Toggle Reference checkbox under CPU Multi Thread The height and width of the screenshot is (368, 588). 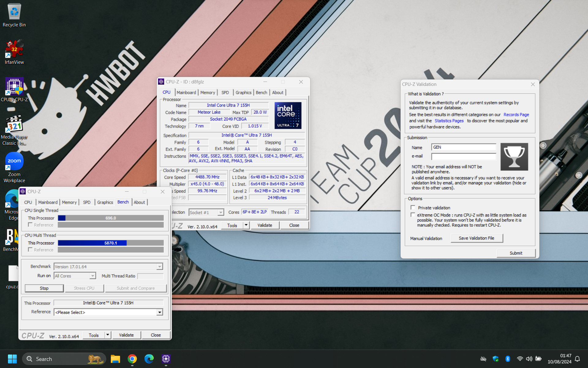30,250
